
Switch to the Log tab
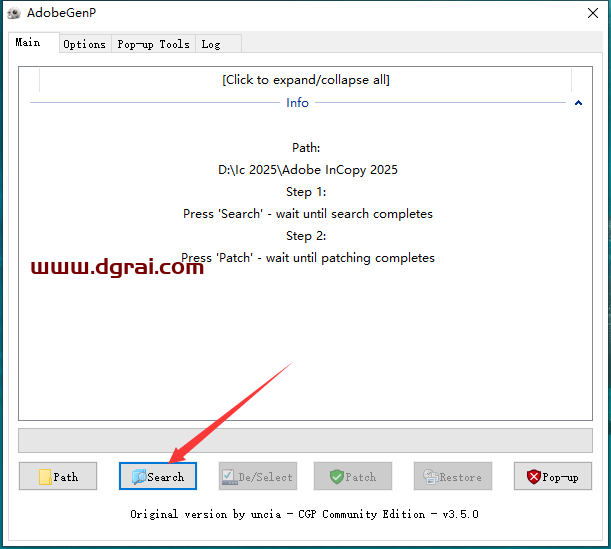click(218, 44)
